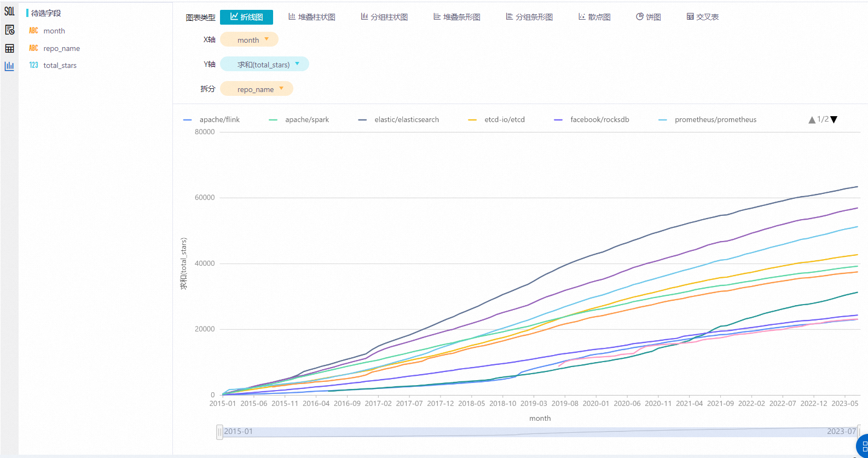Go to next legend page arrow
The image size is (868, 458).
tap(834, 120)
